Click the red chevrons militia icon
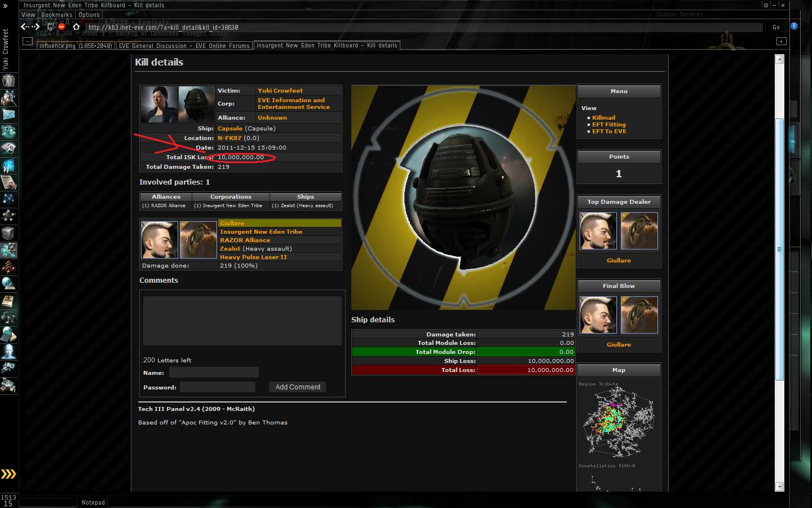Screen dimensions: 812x508 click(8, 266)
